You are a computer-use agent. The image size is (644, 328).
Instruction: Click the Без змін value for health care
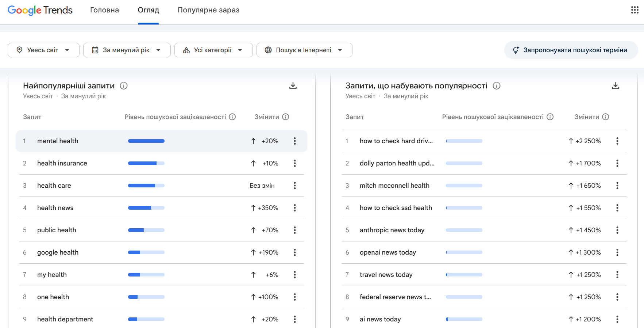click(262, 186)
